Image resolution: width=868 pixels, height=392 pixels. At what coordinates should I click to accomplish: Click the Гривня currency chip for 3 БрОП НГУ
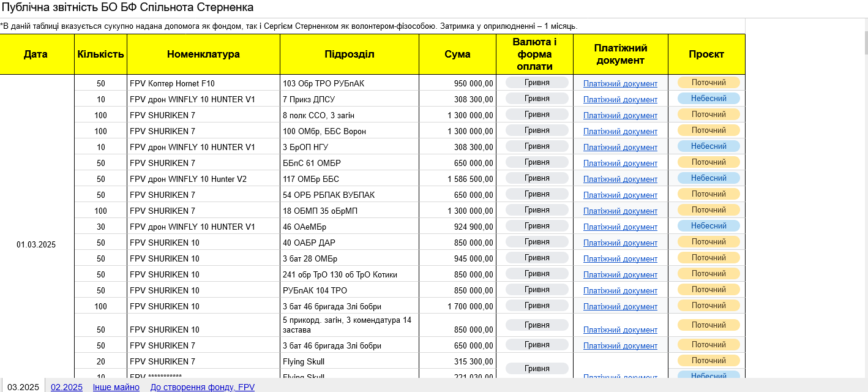tap(537, 146)
